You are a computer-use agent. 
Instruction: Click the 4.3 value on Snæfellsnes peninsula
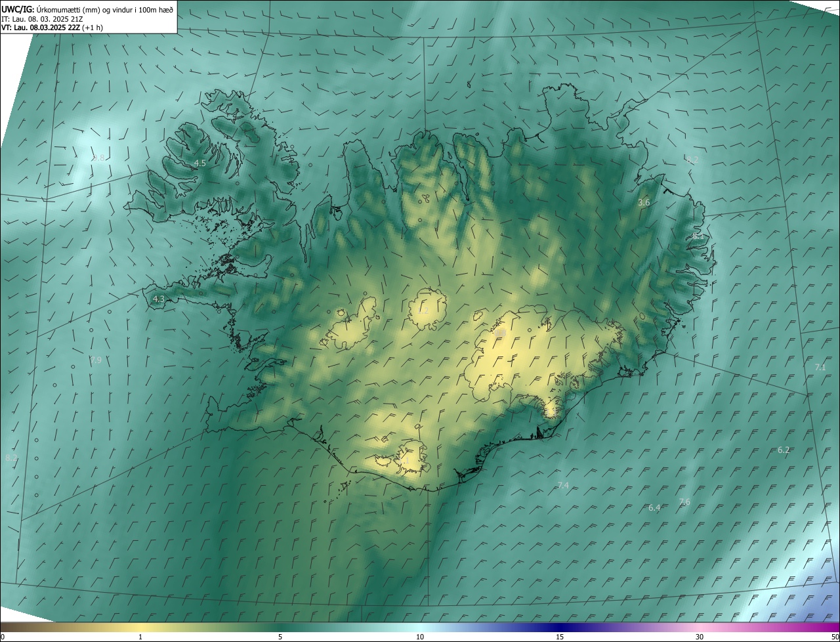click(158, 299)
